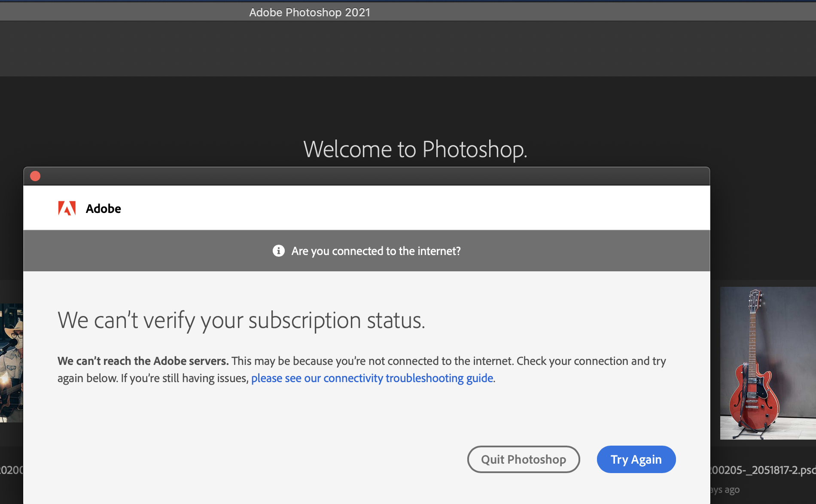Click the "days ago" label under guitar file
This screenshot has width=816, height=504.
(x=725, y=490)
